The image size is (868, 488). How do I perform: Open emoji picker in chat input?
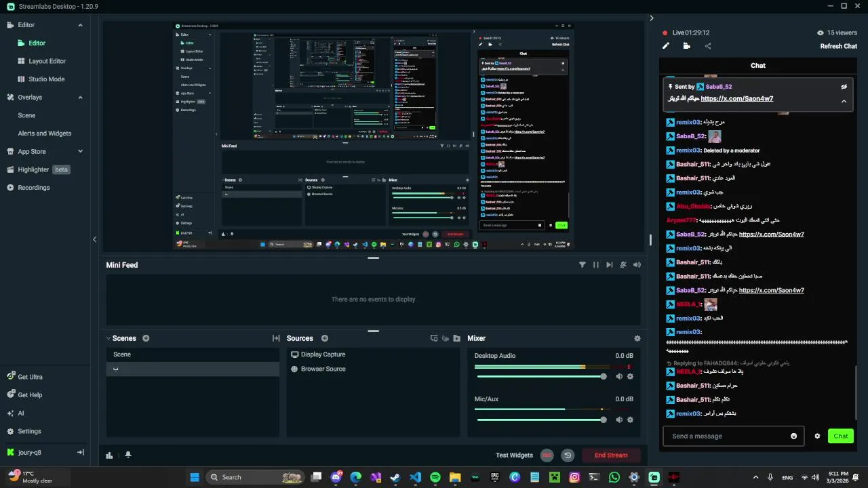[x=794, y=436]
